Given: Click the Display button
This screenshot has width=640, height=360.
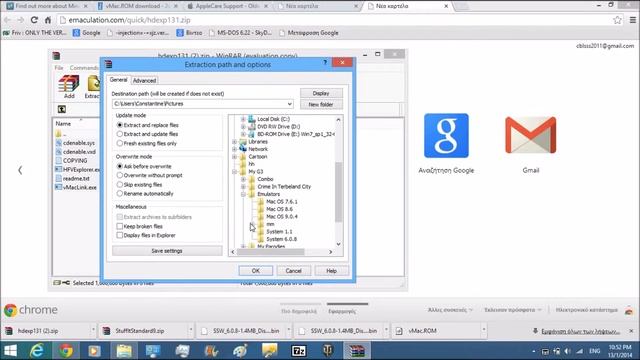Looking at the screenshot, I should point(321,93).
